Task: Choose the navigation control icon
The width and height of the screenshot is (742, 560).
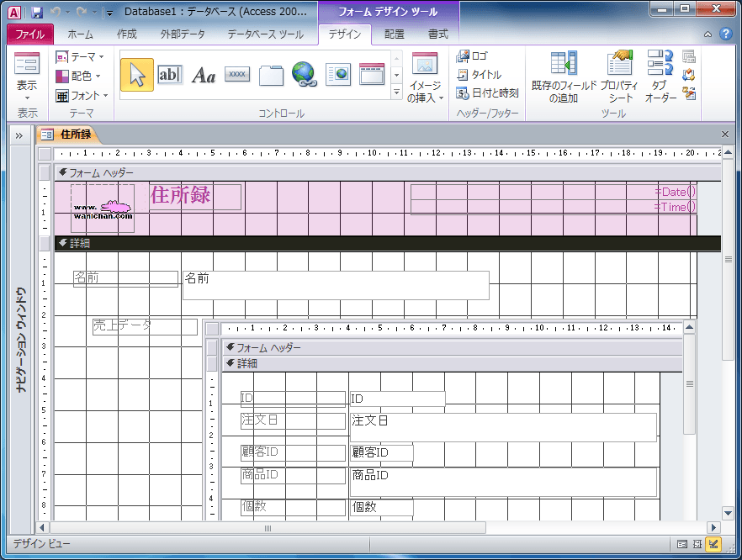Action: (372, 74)
